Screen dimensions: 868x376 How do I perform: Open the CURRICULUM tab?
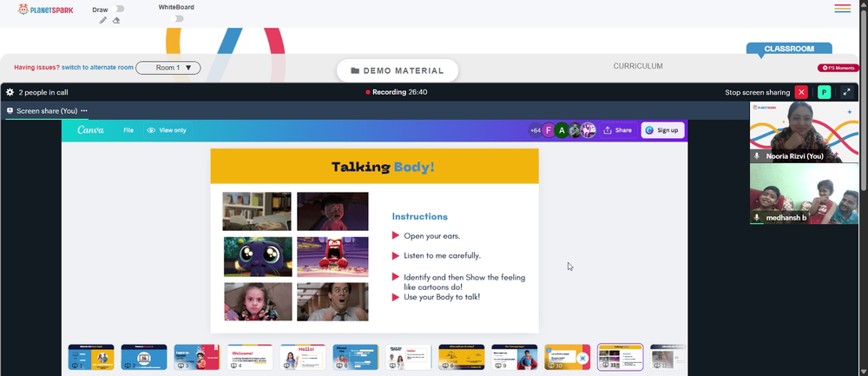(638, 66)
